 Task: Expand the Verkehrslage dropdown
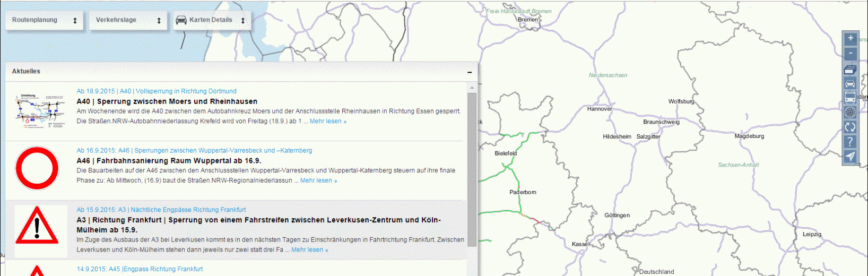[x=128, y=20]
